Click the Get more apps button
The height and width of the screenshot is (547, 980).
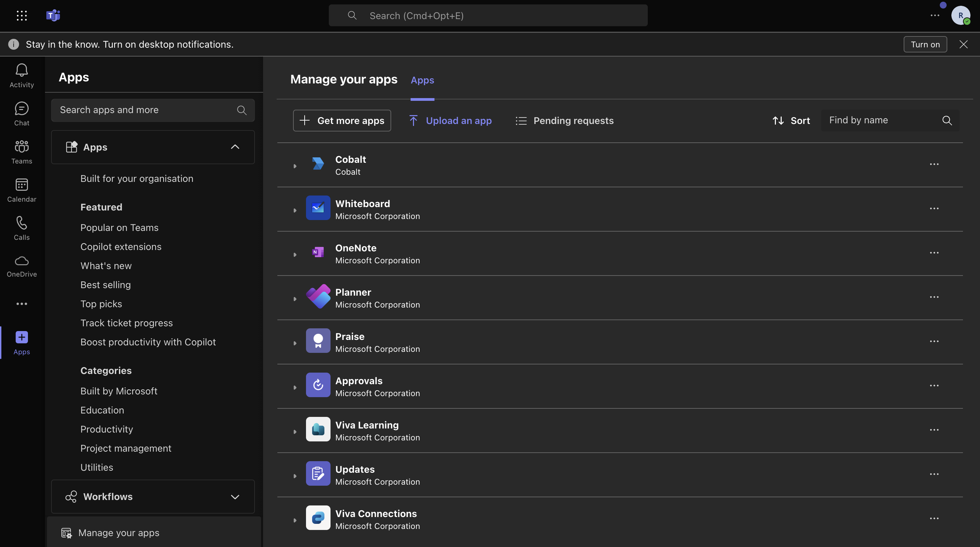click(x=342, y=120)
